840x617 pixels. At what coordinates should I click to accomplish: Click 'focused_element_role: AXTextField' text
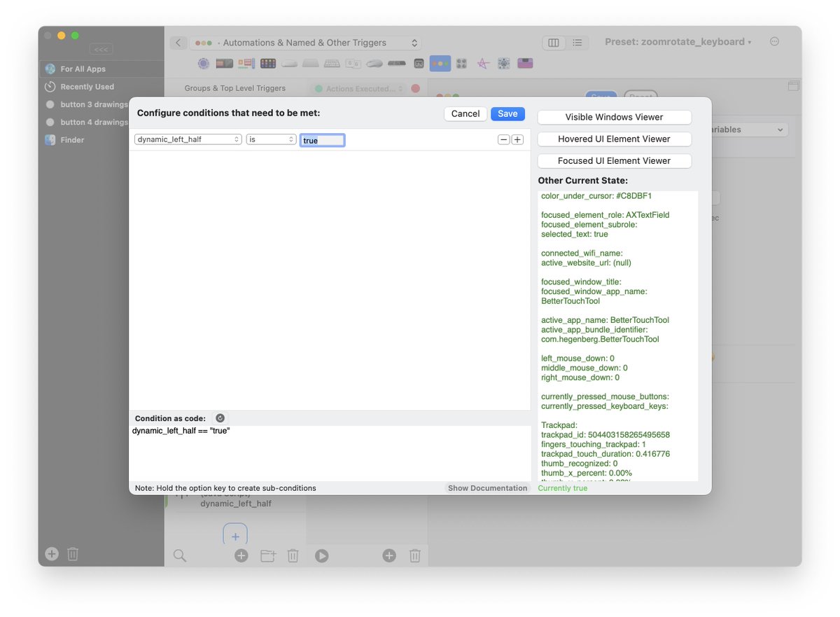(605, 215)
